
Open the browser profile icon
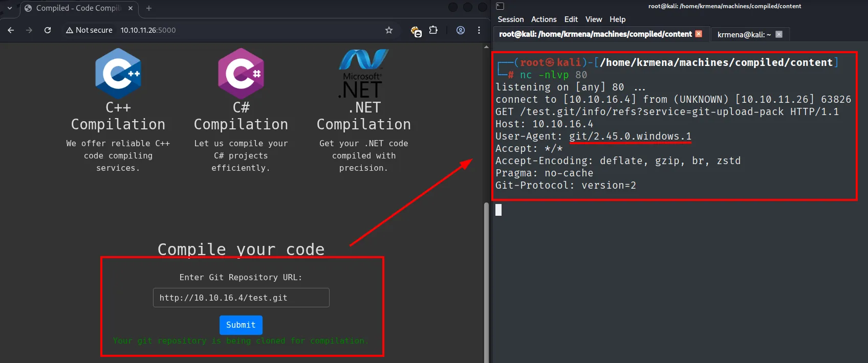[x=461, y=30]
